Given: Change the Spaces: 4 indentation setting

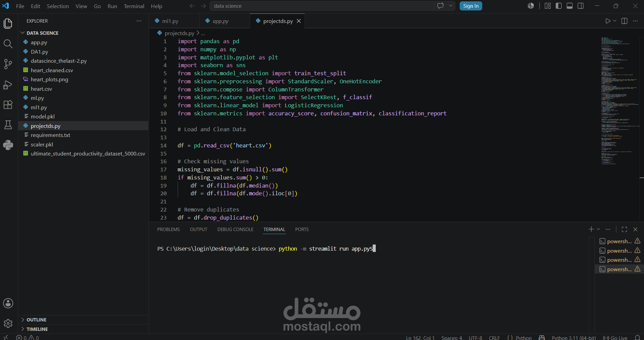Looking at the screenshot, I should tap(452, 338).
